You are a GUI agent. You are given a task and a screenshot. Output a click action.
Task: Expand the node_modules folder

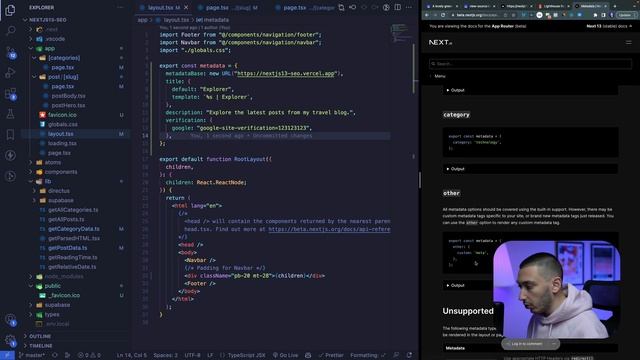(64, 276)
